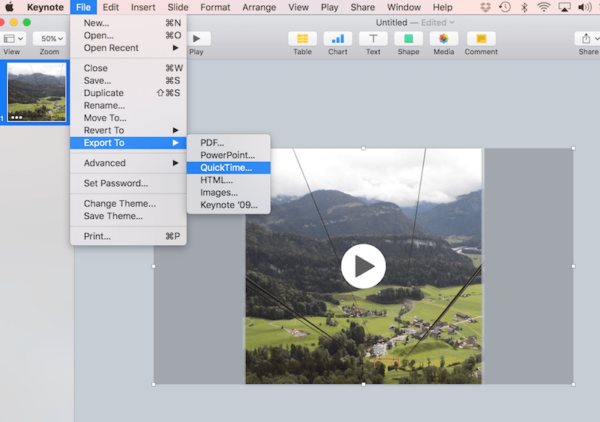Add a comment with Comment icon

click(481, 39)
